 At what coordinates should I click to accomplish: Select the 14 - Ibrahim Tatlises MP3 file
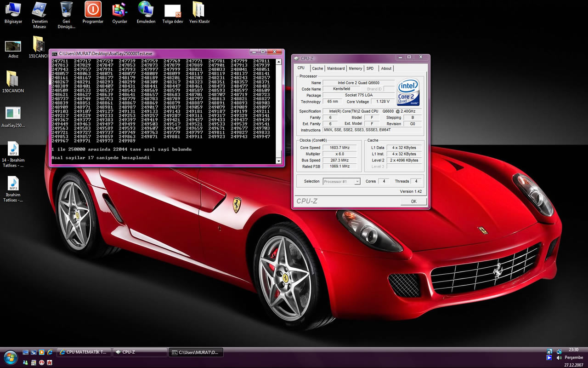click(x=13, y=154)
